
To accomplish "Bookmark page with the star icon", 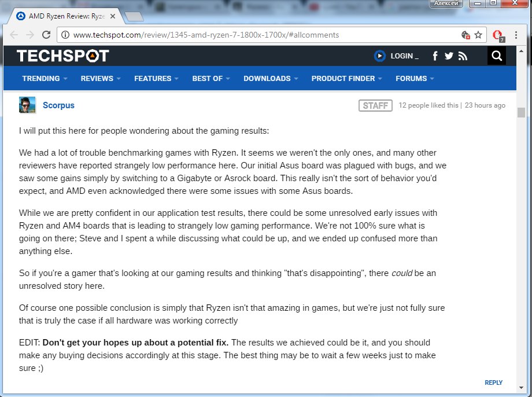I will coord(478,35).
